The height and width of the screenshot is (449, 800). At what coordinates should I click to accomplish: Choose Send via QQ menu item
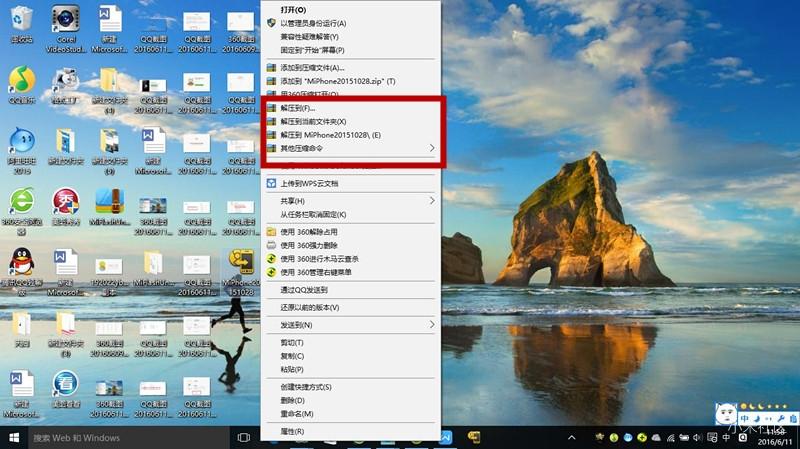(x=350, y=290)
